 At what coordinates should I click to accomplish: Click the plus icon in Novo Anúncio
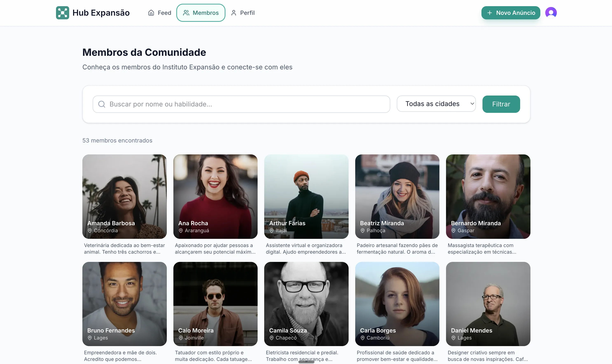point(490,13)
